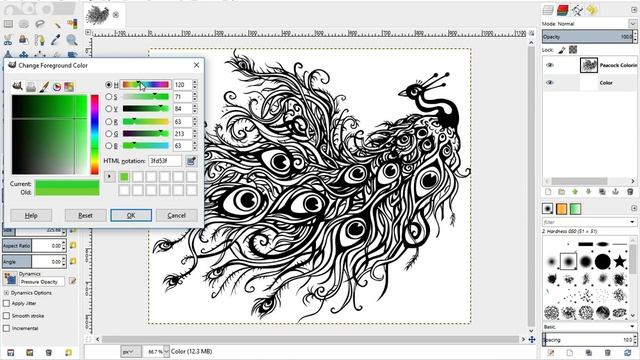640x360 pixels.
Task: Toggle the Apply Jitter checkbox
Action: pos(6,303)
